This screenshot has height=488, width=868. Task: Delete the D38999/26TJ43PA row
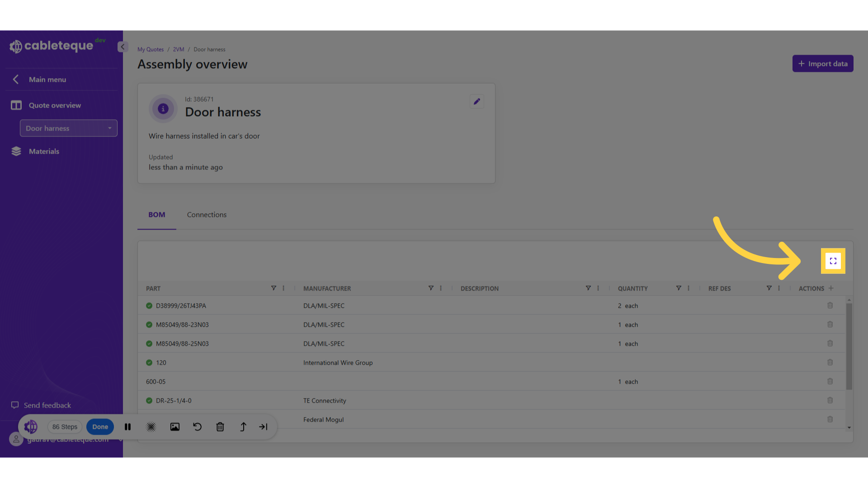click(x=830, y=306)
